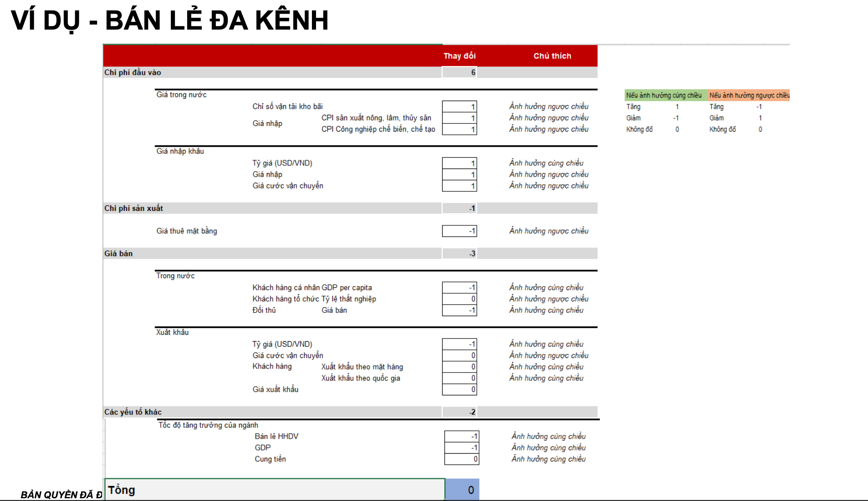Image resolution: width=868 pixels, height=501 pixels.
Task: Select Giảm under the orange legend header
Action: tap(716, 118)
